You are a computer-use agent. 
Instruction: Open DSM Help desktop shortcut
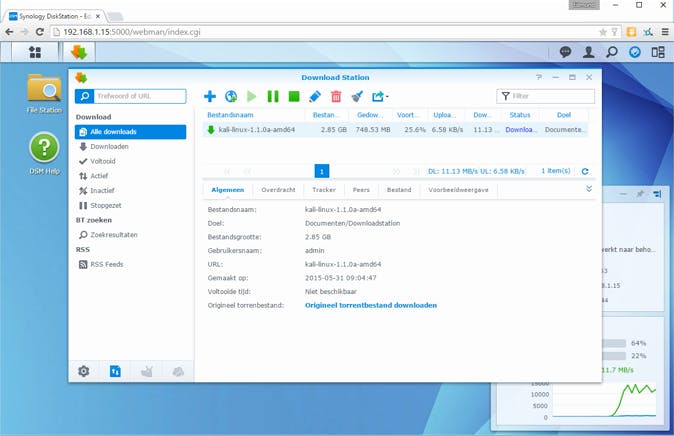(x=44, y=154)
